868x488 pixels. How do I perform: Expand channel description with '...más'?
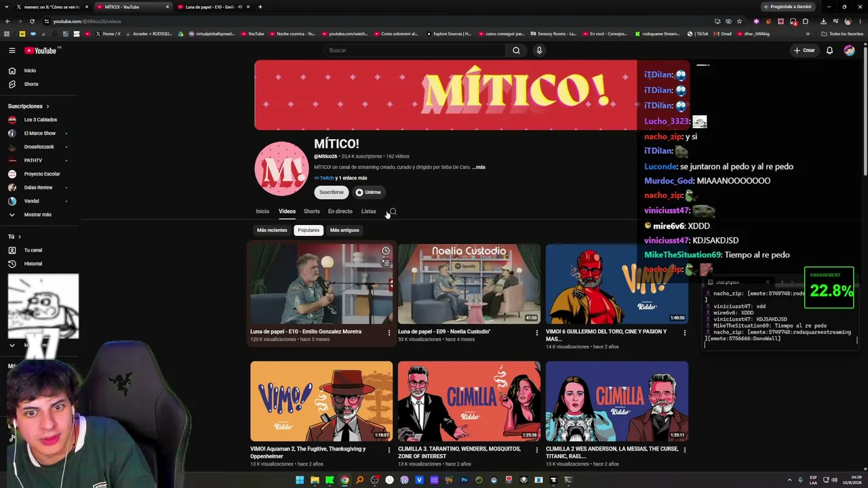[x=479, y=167]
